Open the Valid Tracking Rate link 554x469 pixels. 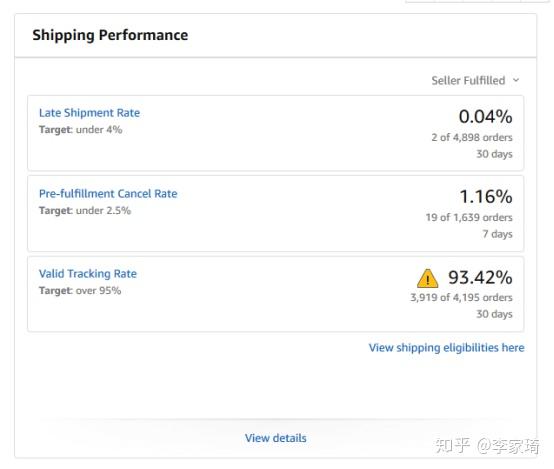88,274
